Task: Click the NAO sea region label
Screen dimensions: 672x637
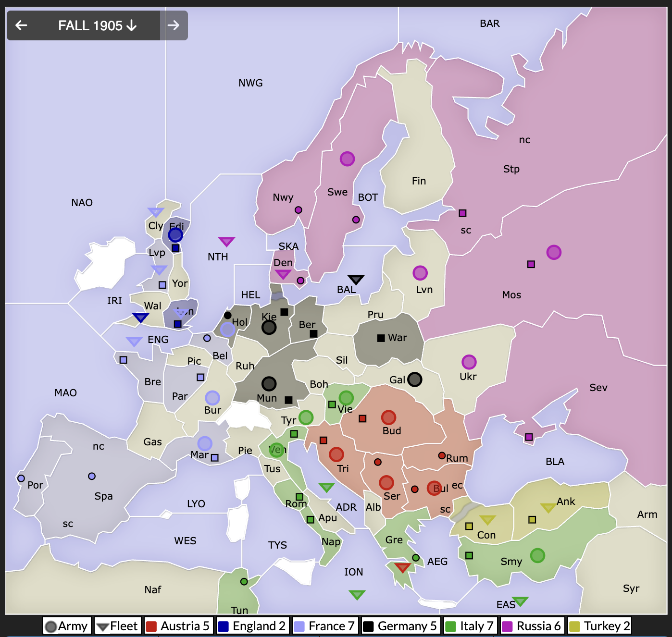Action: point(82,203)
